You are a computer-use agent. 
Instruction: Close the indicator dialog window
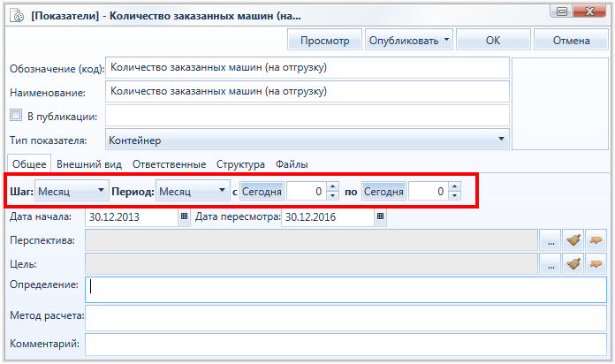click(589, 11)
